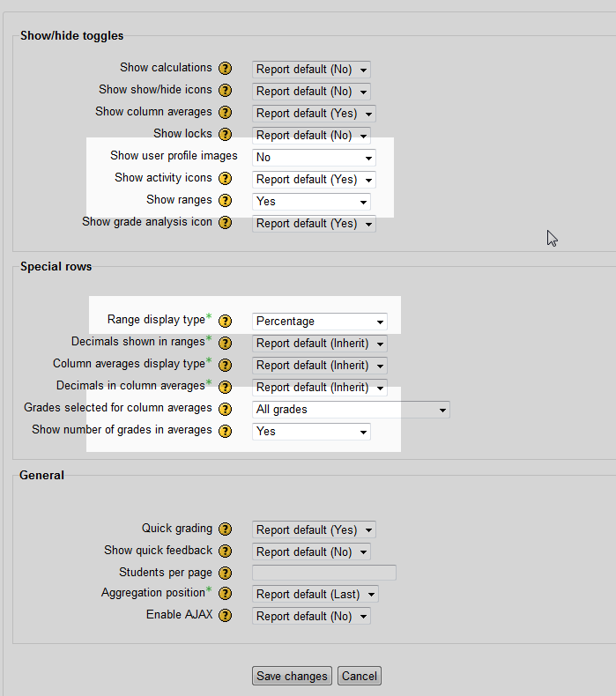Click the Students per page input field
The height and width of the screenshot is (696, 616).
pyautogui.click(x=324, y=573)
